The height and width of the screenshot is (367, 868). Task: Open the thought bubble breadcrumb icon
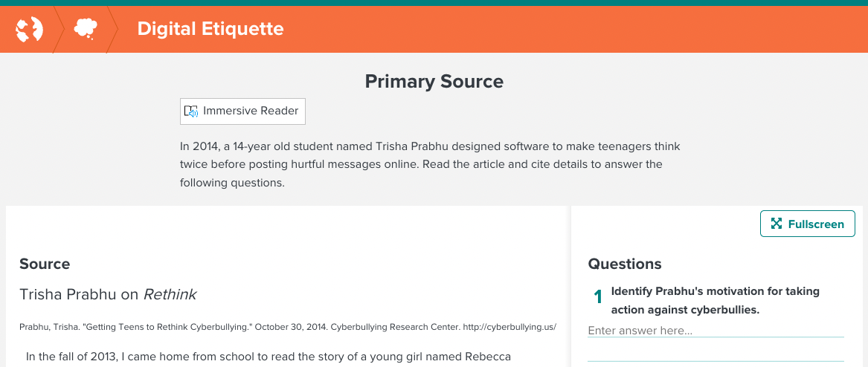86,29
